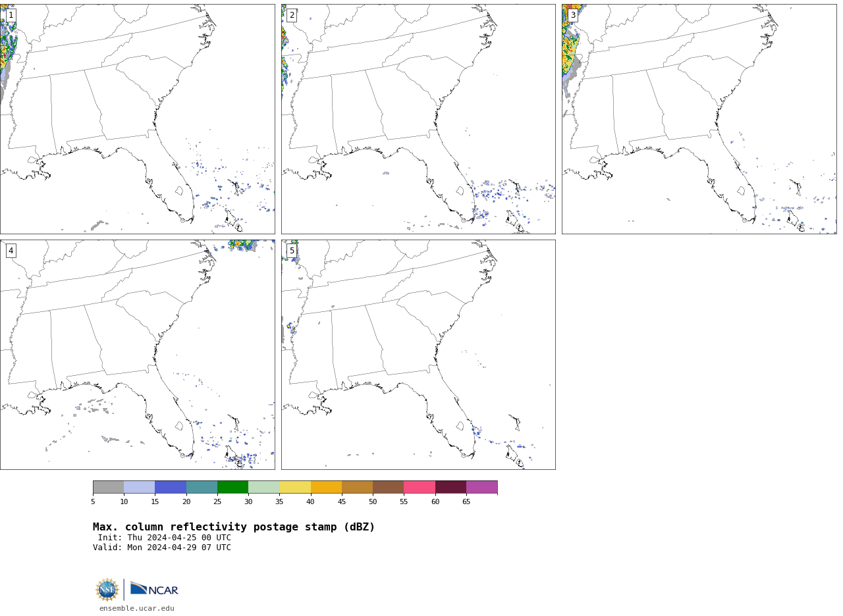Click the panel number label 4
This screenshot has width=843, height=616.
[11, 251]
